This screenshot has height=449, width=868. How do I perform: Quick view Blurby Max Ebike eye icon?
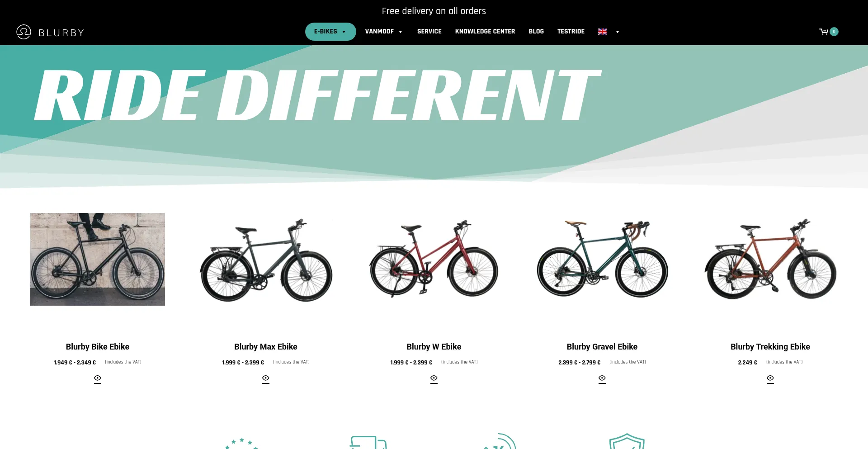pos(266,379)
